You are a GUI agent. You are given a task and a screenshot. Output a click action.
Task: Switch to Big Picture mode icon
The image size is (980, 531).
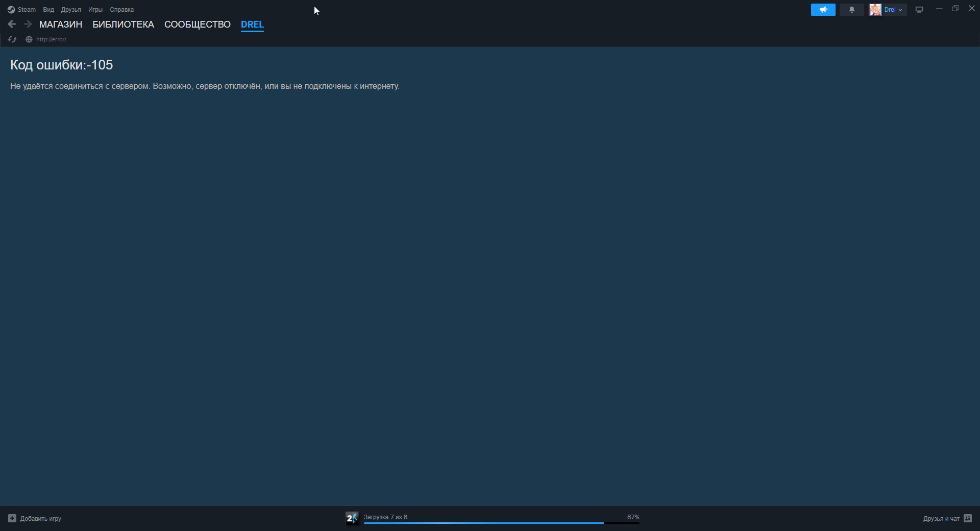(919, 10)
